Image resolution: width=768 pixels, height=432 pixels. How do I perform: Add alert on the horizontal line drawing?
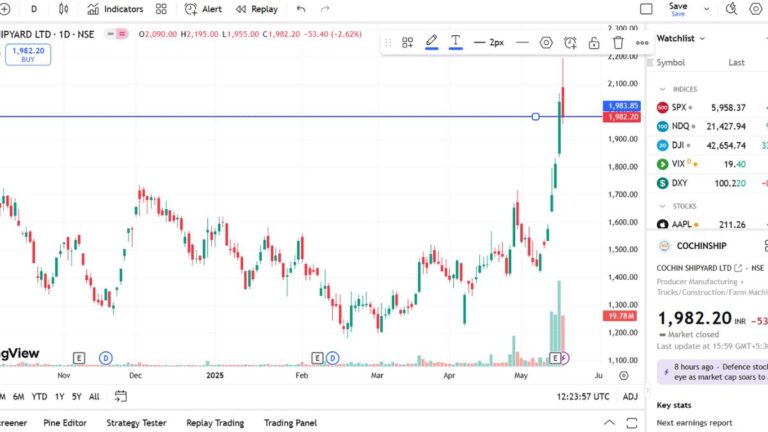coord(570,43)
